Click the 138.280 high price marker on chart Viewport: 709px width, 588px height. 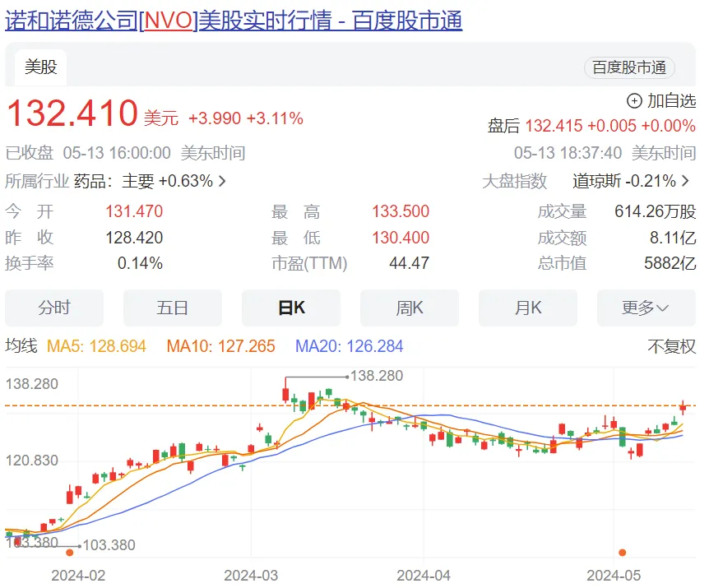(377, 376)
